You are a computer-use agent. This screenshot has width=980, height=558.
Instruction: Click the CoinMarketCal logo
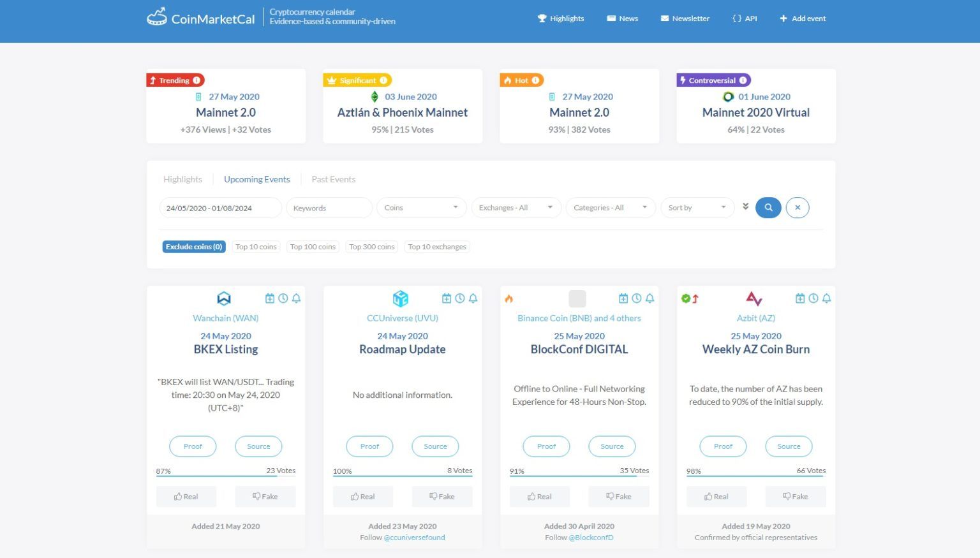(201, 17)
